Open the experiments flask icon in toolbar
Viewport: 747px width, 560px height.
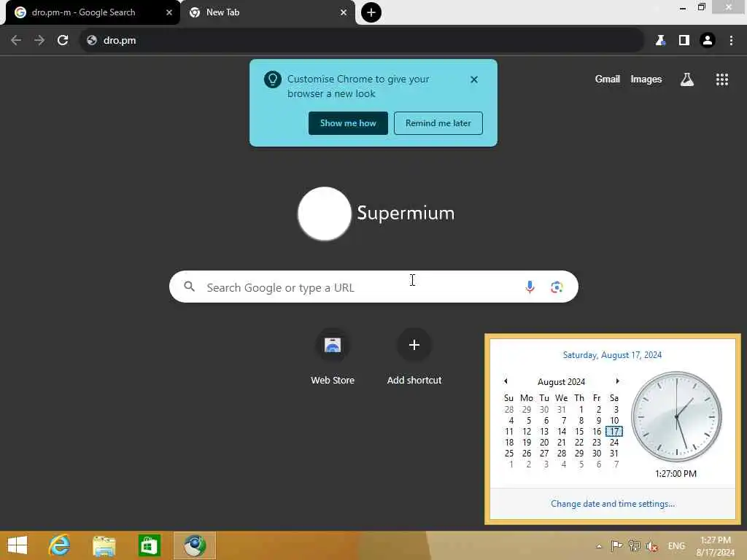click(660, 41)
